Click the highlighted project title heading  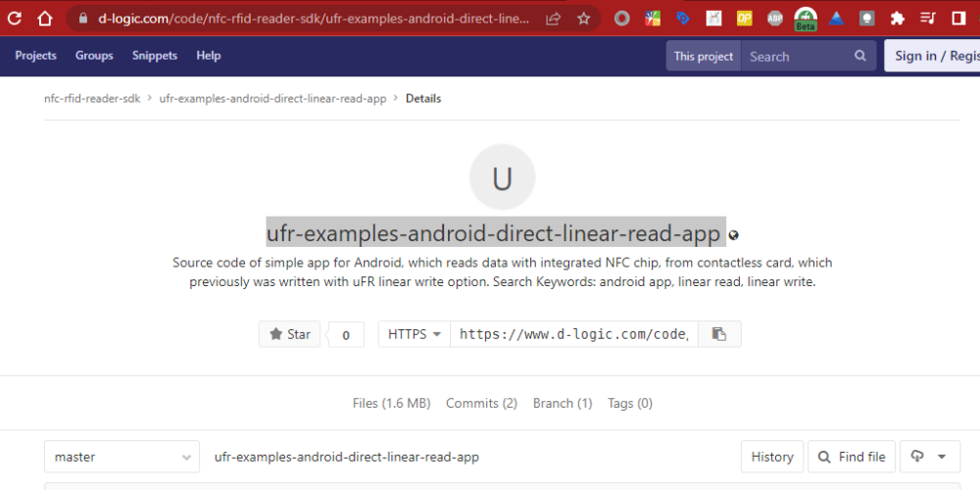496,232
